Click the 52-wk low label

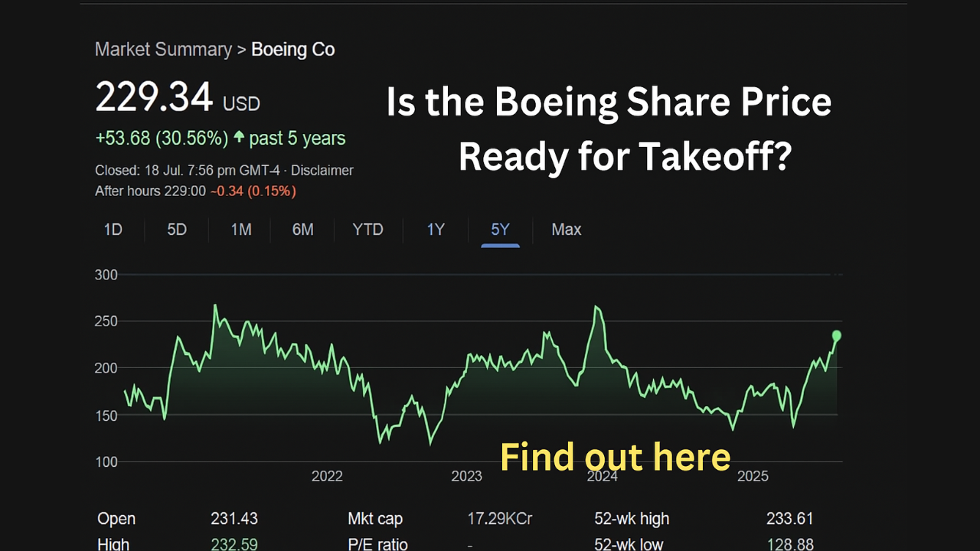629,544
